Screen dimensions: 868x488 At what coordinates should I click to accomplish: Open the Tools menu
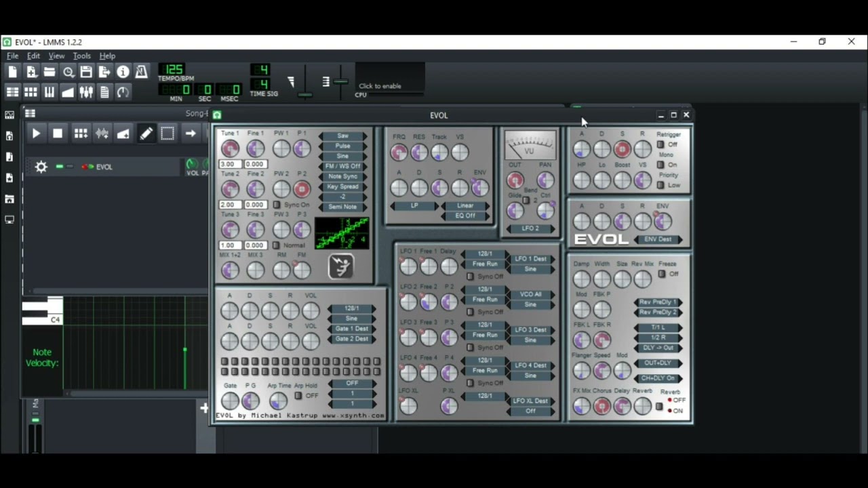pyautogui.click(x=81, y=56)
